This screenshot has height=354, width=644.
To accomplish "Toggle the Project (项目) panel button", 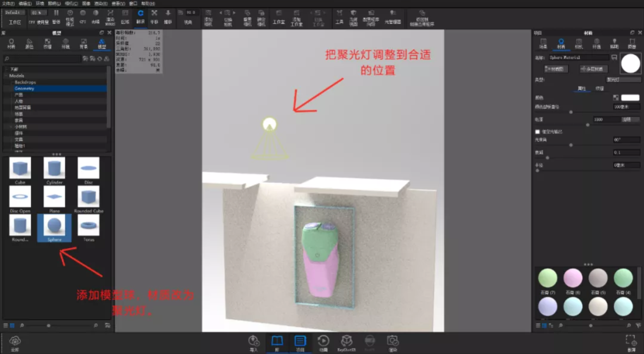I will [300, 343].
